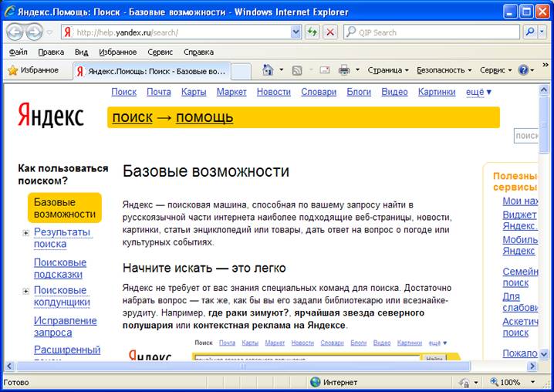This screenshot has width=554, height=392.
Task: Refresh the page with green arrows icon
Action: click(x=312, y=32)
